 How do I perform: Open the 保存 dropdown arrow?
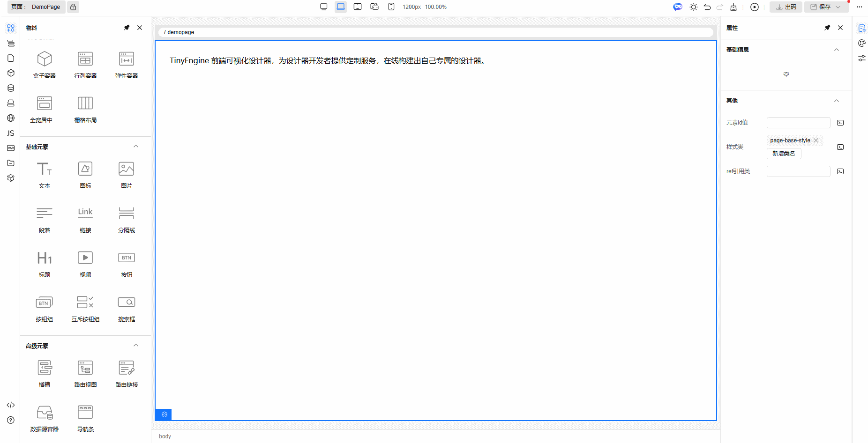click(838, 7)
